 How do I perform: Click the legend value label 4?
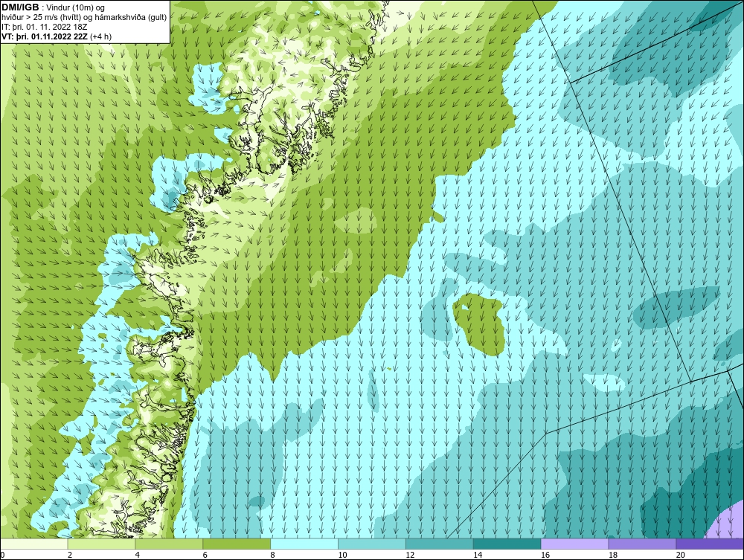click(138, 555)
